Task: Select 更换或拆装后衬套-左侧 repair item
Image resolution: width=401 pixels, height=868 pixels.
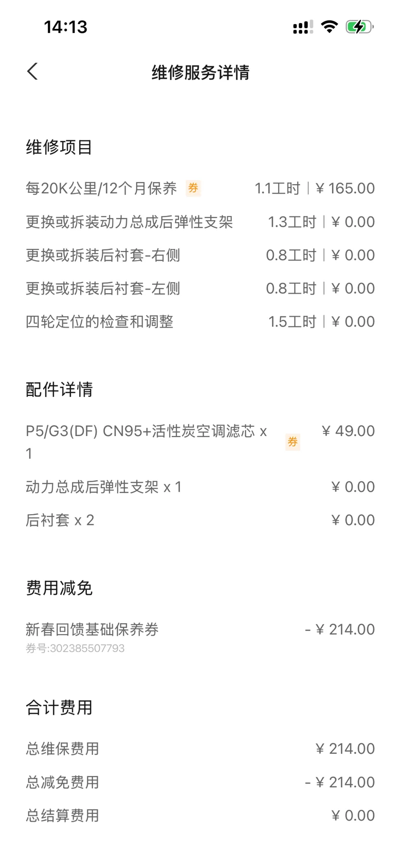Action: pyautogui.click(x=103, y=288)
